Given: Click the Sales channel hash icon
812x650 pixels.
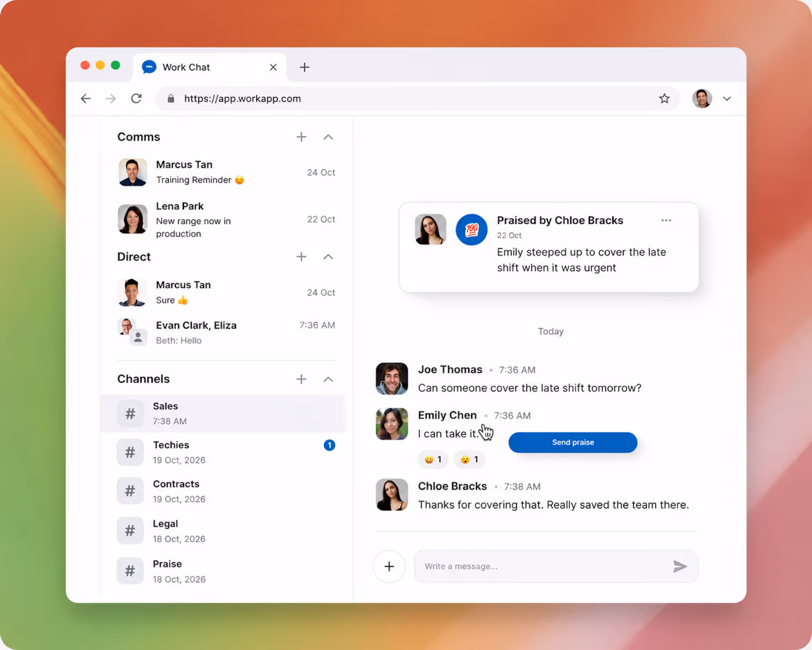Looking at the screenshot, I should click(130, 413).
